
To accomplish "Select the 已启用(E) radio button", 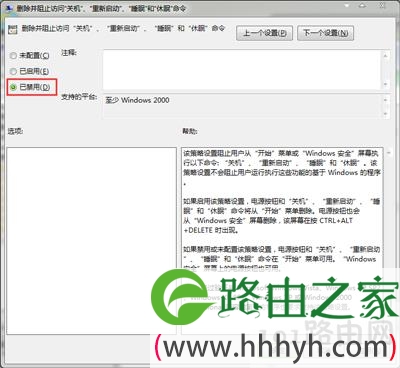I will (13, 71).
